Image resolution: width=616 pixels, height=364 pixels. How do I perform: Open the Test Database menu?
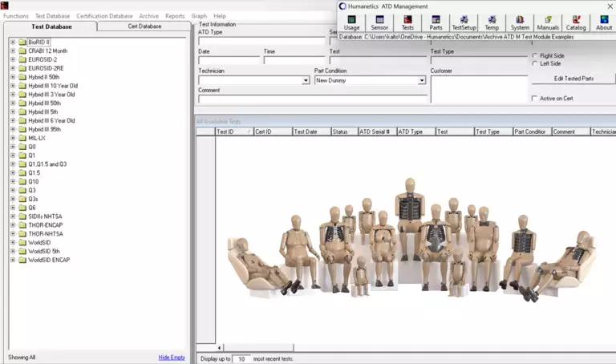pyautogui.click(x=52, y=16)
